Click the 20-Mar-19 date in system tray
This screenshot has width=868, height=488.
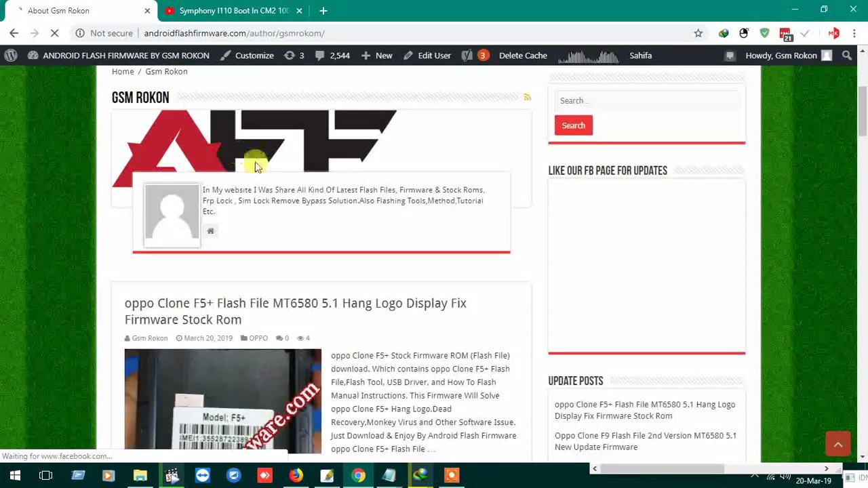pyautogui.click(x=813, y=481)
